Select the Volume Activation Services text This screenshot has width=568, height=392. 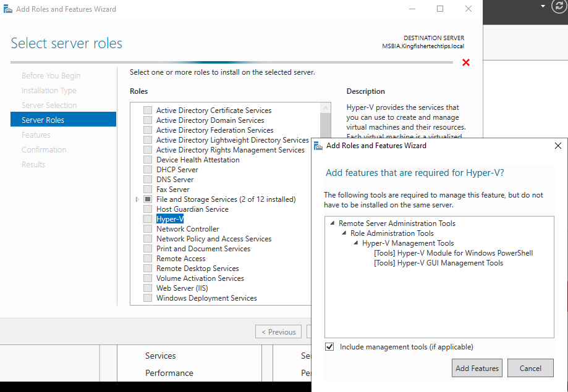click(200, 278)
